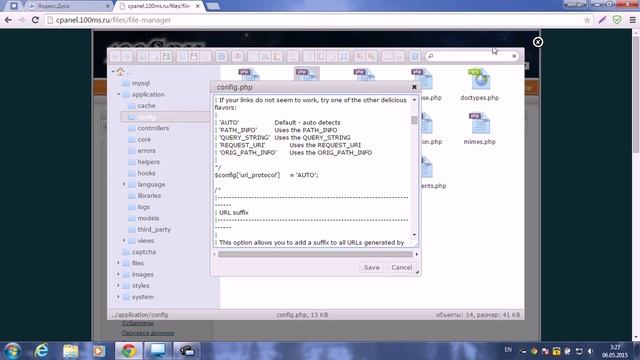Launch Internet Explorer from the taskbar
This screenshot has height=360, width=640.
point(42,351)
